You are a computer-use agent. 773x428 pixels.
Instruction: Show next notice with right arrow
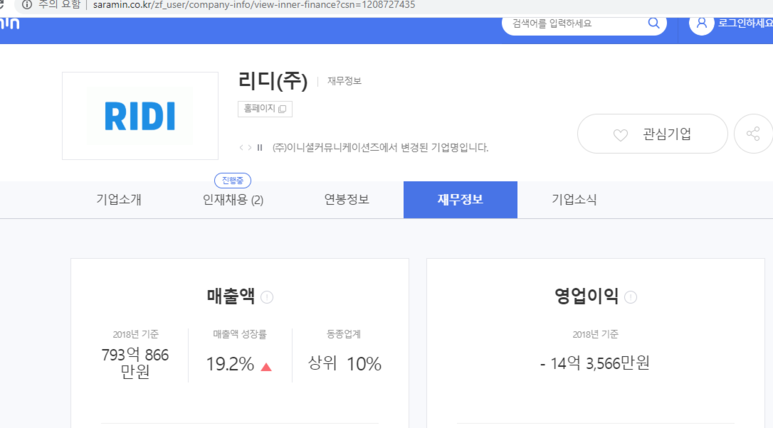pyautogui.click(x=249, y=147)
